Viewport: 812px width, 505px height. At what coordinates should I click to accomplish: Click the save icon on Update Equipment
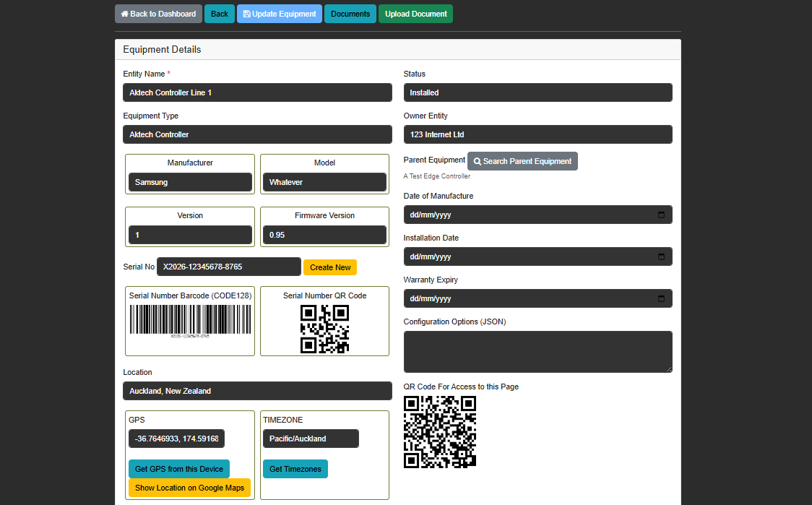coord(246,14)
